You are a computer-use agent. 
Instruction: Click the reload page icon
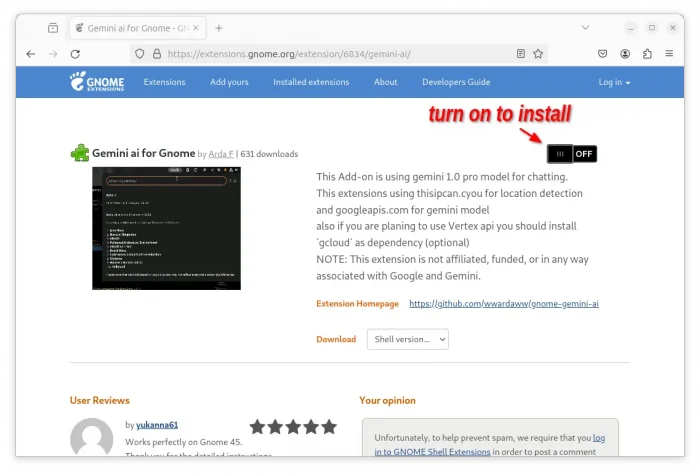(x=74, y=54)
